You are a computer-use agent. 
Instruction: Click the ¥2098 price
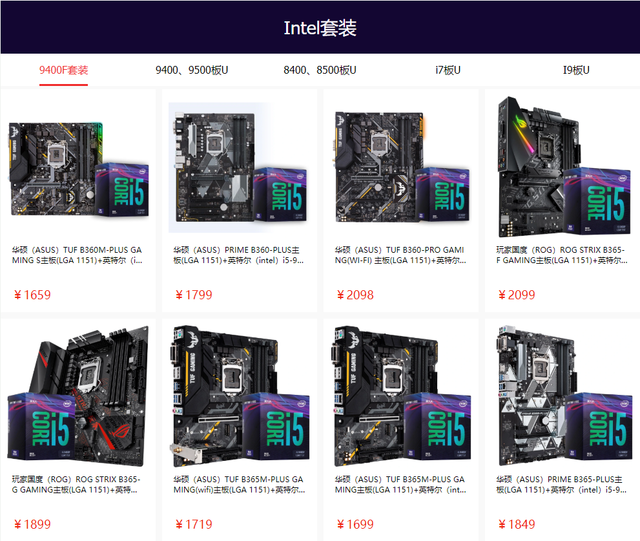click(x=355, y=295)
